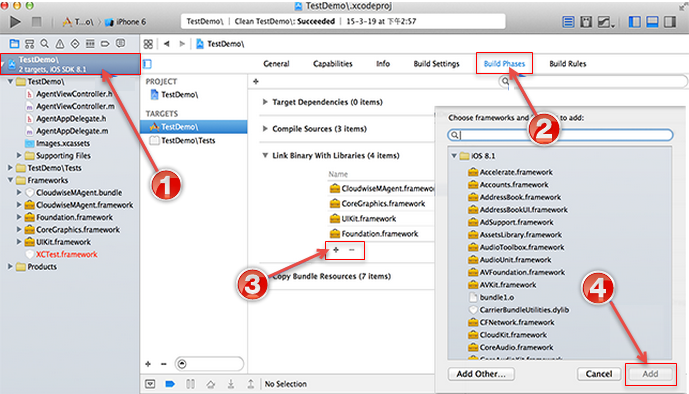689x394 pixels.
Task: Toggle breakpoints in the debug bar
Action: tap(170, 384)
